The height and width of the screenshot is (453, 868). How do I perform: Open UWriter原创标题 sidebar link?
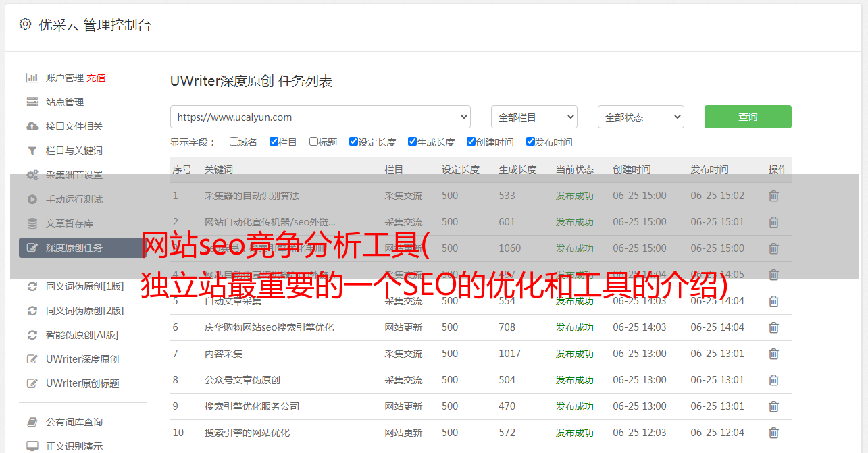82,383
